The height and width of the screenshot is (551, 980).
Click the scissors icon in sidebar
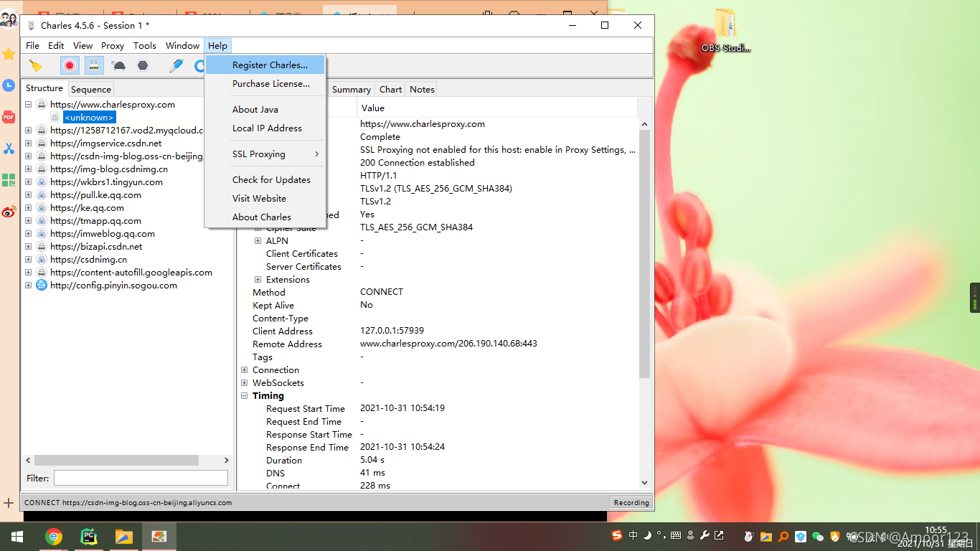[x=9, y=149]
